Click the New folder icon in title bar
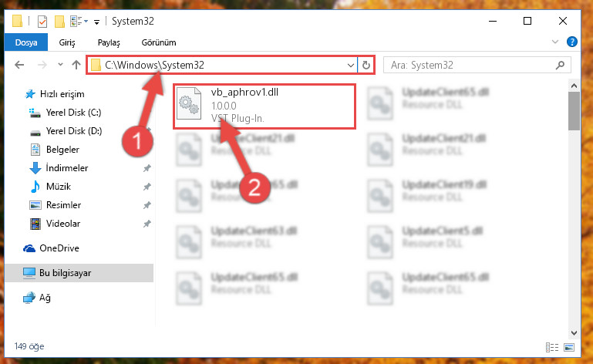 [x=59, y=21]
